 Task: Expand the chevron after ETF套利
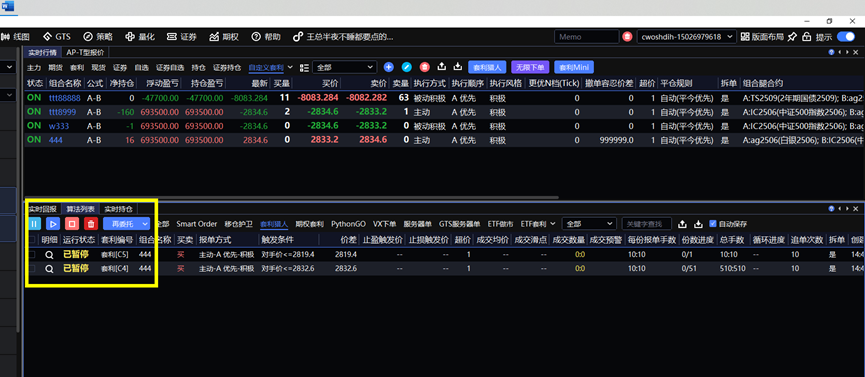click(553, 224)
